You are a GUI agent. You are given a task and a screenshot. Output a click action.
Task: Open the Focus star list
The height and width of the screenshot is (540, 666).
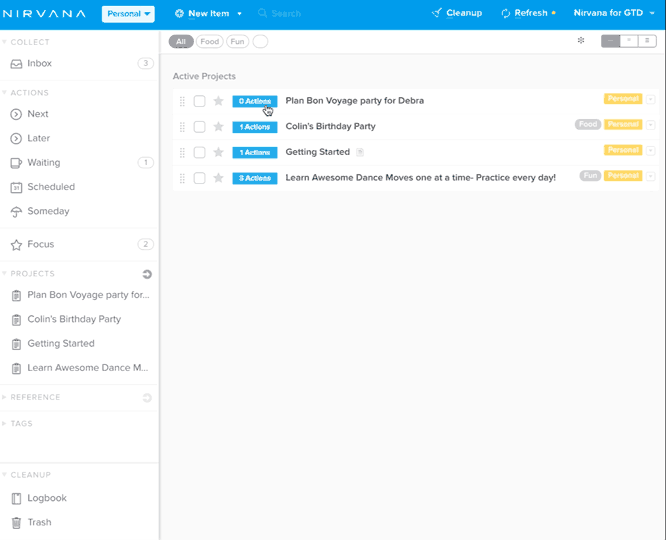(40, 245)
